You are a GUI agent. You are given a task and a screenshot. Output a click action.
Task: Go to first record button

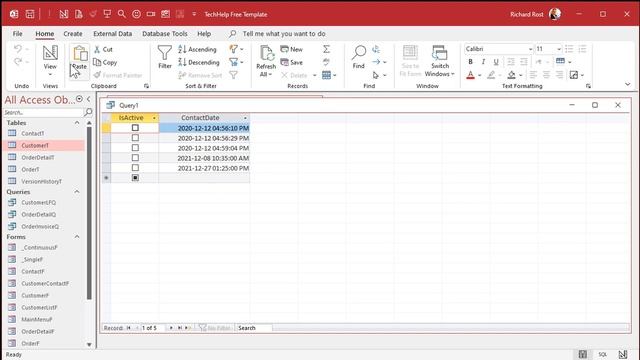click(x=129, y=328)
